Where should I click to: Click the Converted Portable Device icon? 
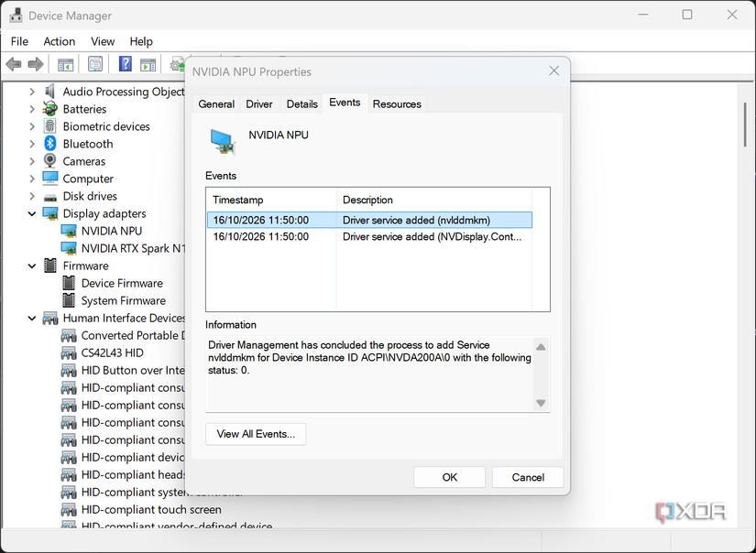click(69, 335)
